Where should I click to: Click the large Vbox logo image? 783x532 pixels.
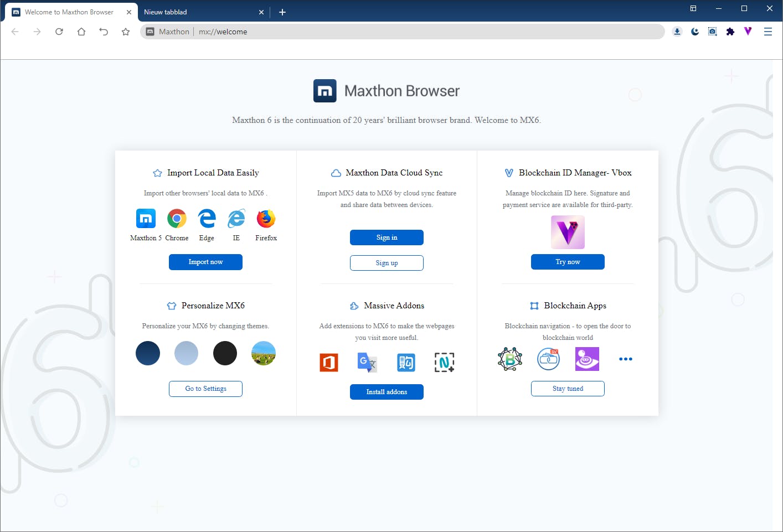[568, 232]
